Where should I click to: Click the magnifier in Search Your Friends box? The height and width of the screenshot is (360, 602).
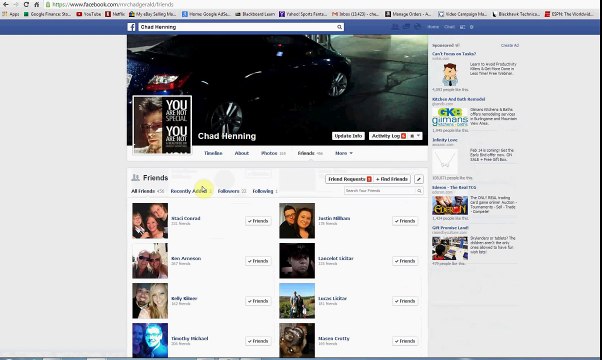click(419, 191)
